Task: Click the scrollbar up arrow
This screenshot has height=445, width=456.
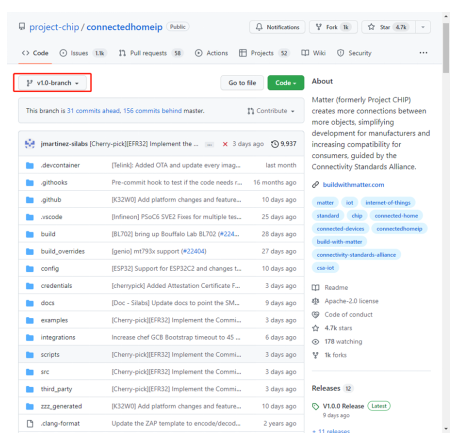Action: click(x=446, y=16)
